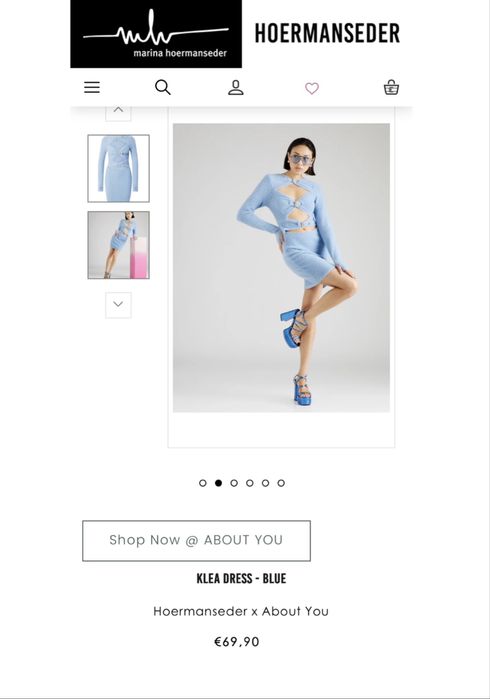The width and height of the screenshot is (490, 699).
Task: Open the user account icon
Action: [236, 87]
